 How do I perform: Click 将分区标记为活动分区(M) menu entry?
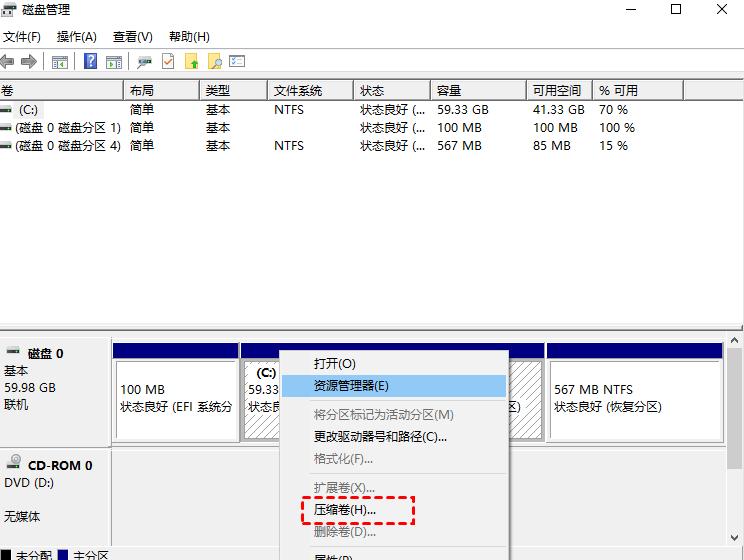click(394, 415)
